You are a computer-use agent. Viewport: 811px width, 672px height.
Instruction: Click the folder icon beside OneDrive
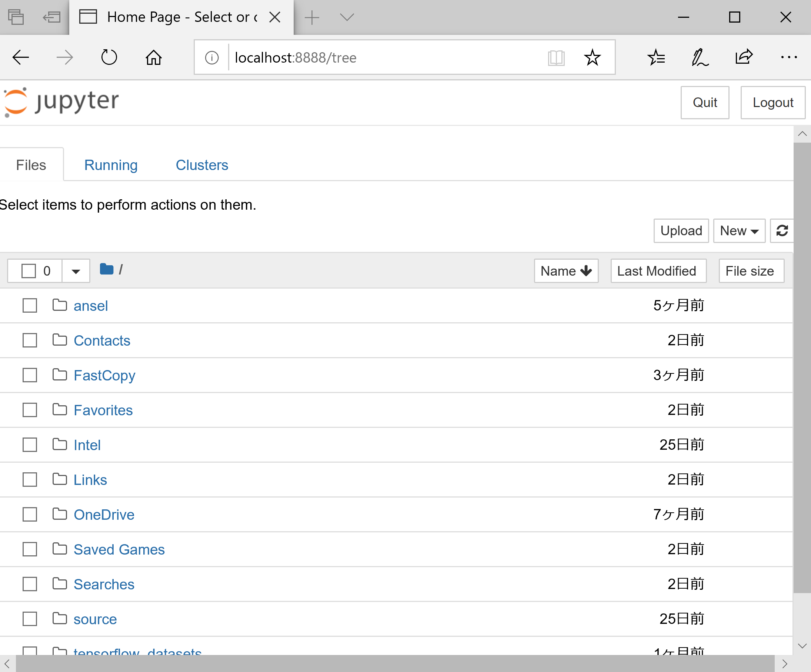[x=60, y=513]
